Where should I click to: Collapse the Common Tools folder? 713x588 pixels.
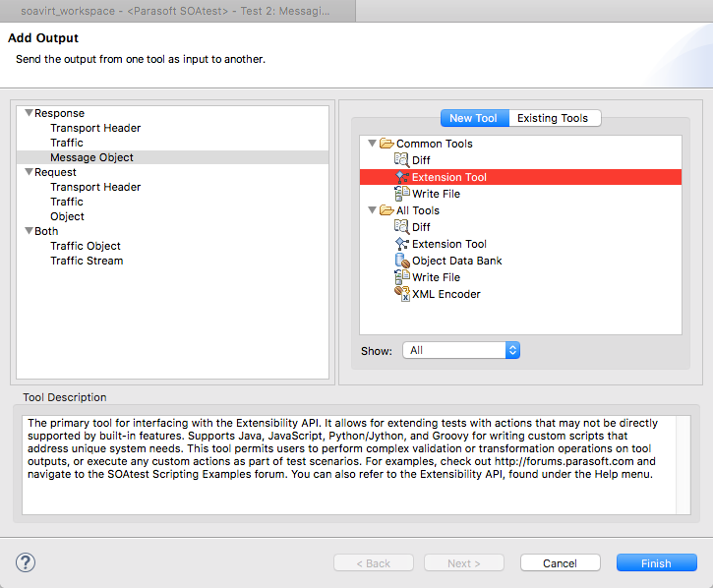(x=372, y=144)
